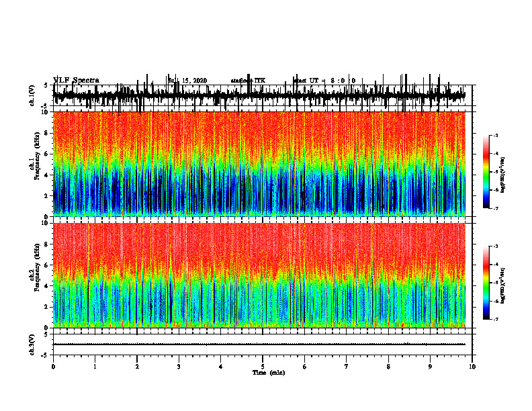Click the "Time (min)" x-axis label

(269, 373)
